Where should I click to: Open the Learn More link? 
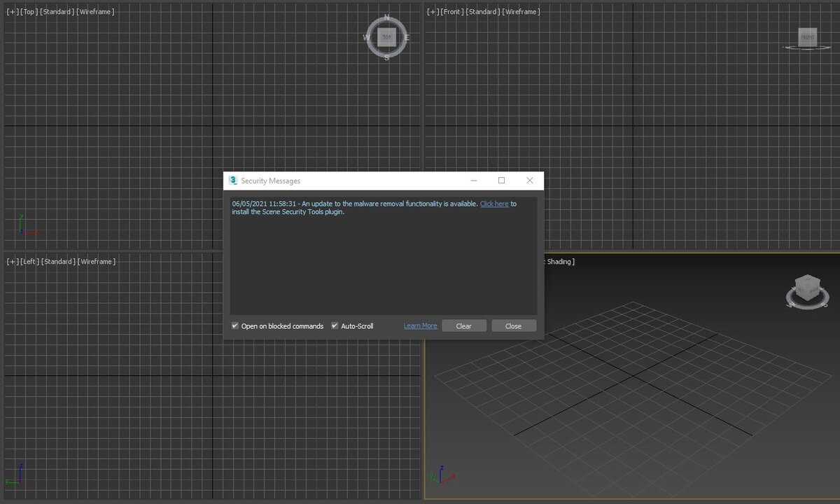coord(420,325)
